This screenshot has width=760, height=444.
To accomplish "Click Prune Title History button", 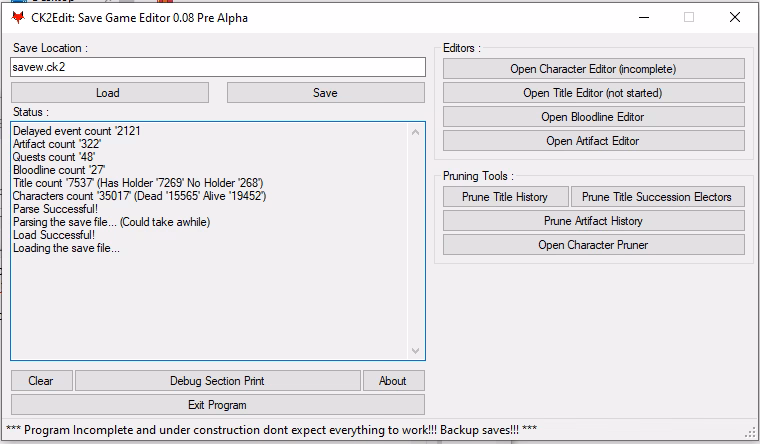I will [506, 197].
